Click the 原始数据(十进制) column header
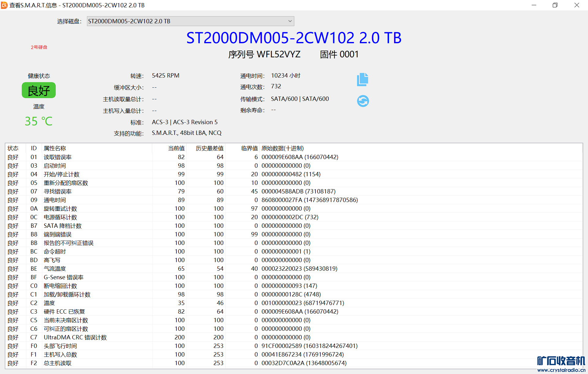The width and height of the screenshot is (588, 374). click(282, 148)
